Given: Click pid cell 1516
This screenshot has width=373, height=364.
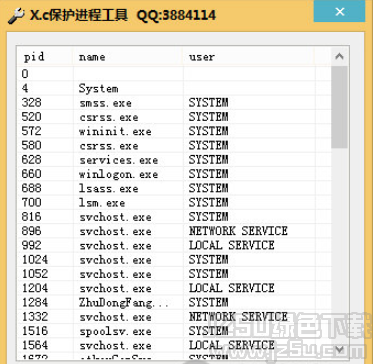Looking at the screenshot, I should pyautogui.click(x=35, y=331).
